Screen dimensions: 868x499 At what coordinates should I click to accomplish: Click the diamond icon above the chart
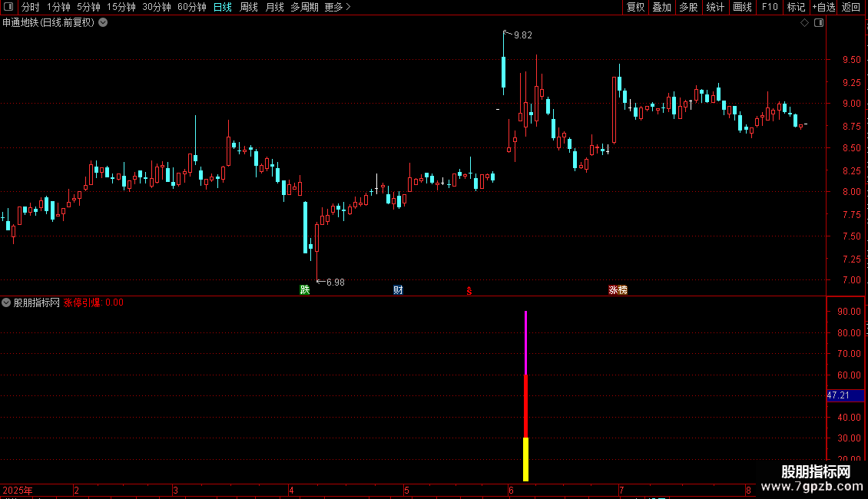coord(805,23)
